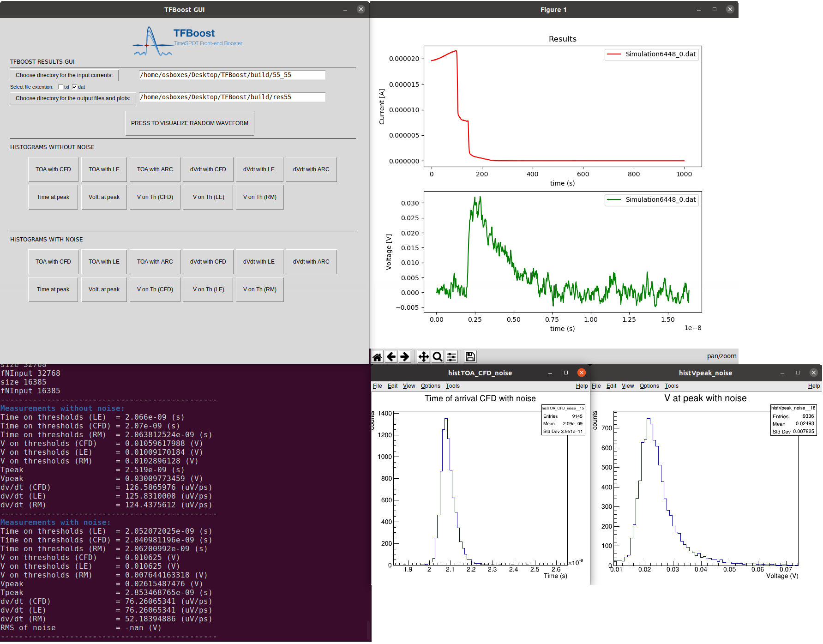Viewport: 823px width, 644px height.
Task: Click the output files directory path field
Action: pyautogui.click(x=232, y=97)
